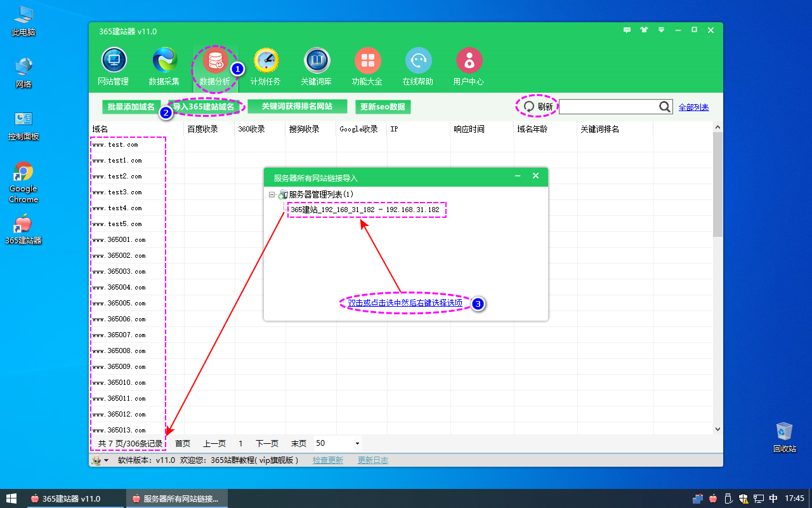The image size is (812, 508).
Task: Click the search magnifier icon
Action: pyautogui.click(x=665, y=107)
